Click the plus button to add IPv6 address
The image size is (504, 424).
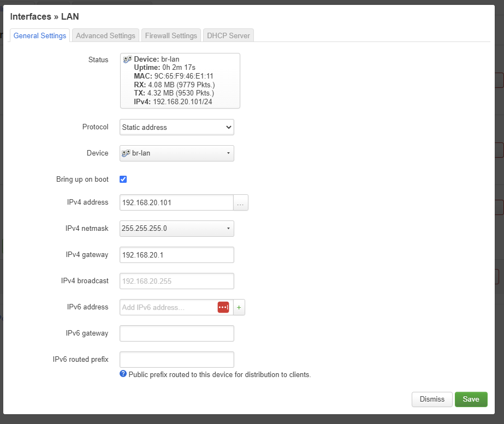click(239, 307)
